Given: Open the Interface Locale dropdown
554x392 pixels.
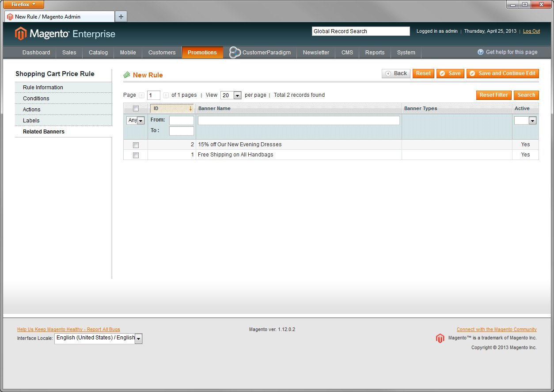Looking at the screenshot, I should [98, 339].
